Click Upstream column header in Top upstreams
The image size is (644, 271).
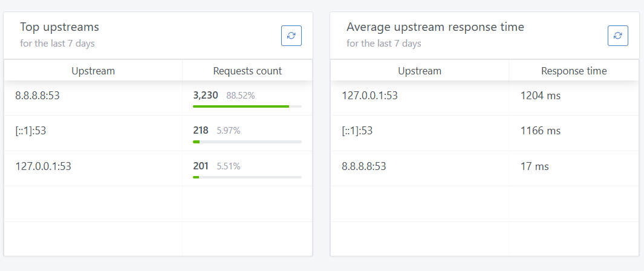pos(93,71)
